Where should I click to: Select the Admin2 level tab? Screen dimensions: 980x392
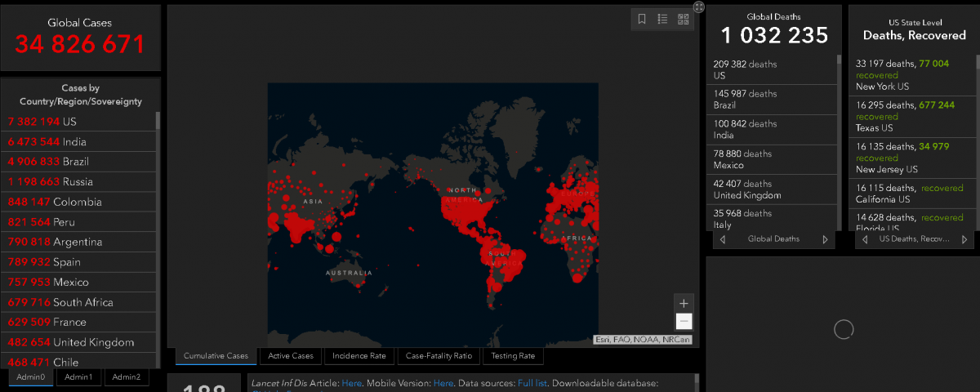127,377
